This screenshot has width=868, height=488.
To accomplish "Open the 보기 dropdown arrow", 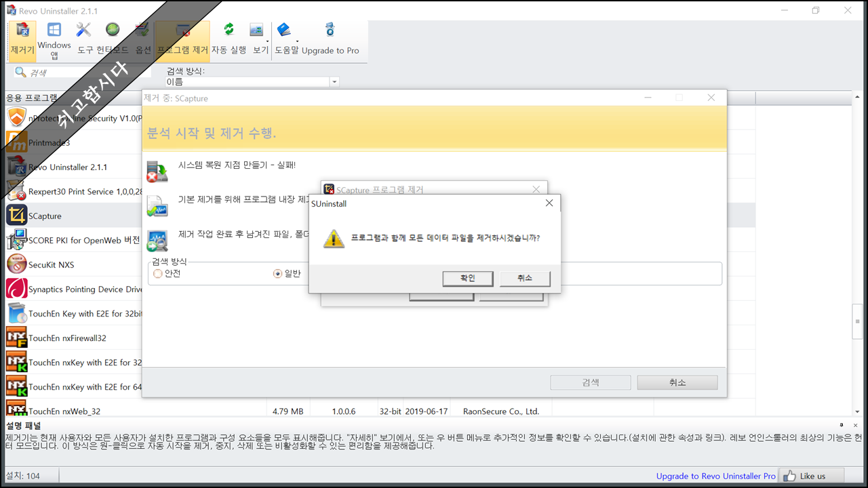I will (267, 41).
